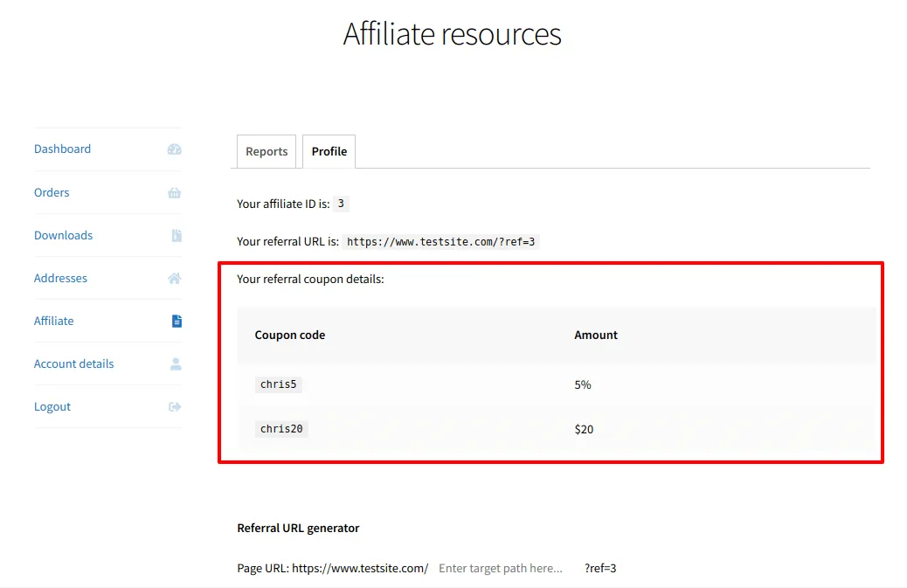Click the Addresses home icon

click(x=174, y=278)
